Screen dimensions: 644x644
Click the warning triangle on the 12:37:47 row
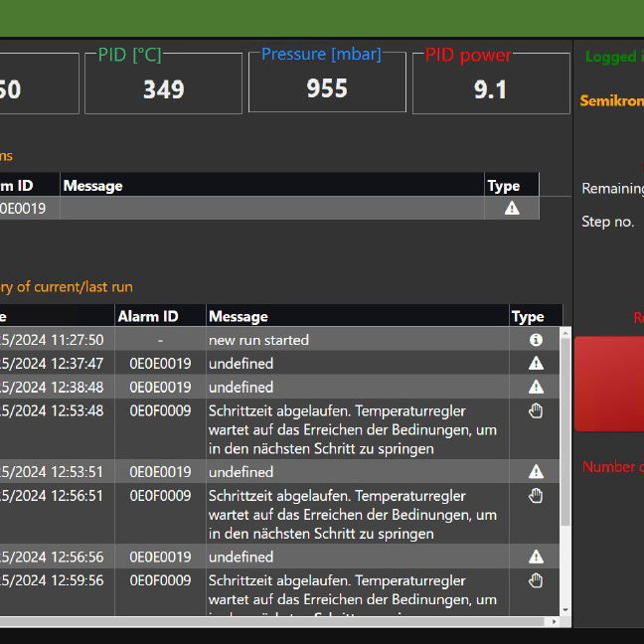[536, 363]
